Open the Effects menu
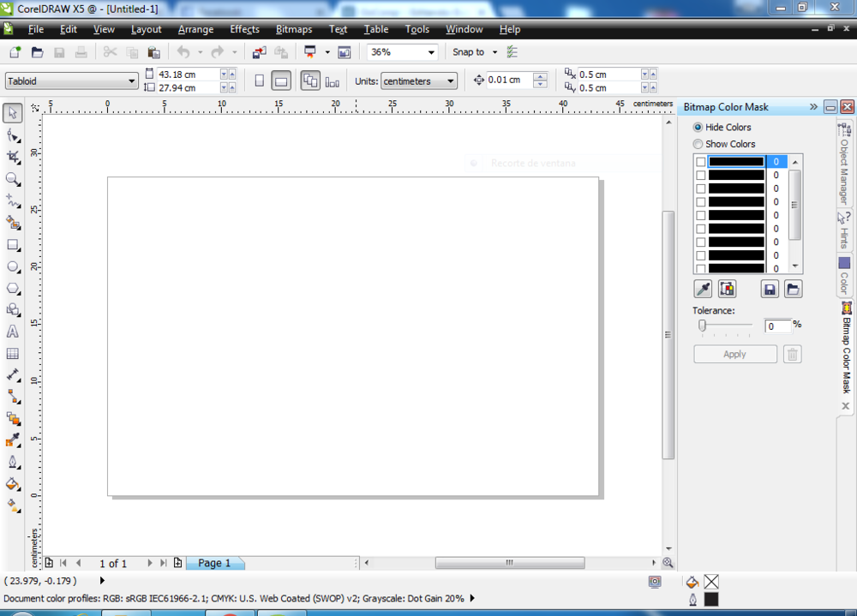The image size is (857, 616). (x=245, y=29)
